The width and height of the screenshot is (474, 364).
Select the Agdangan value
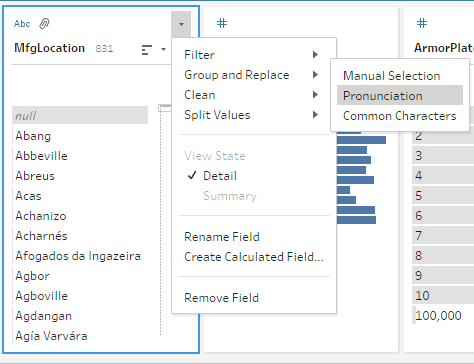pos(80,316)
